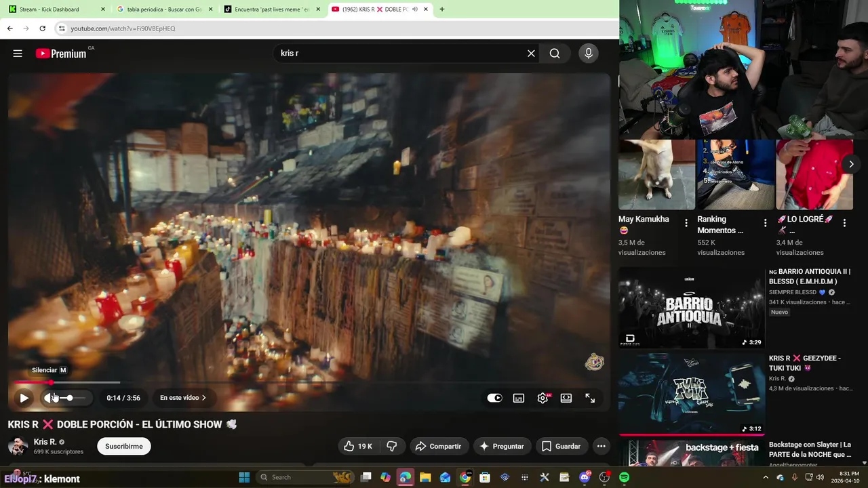Open system volume from the tray speaker
The image size is (868, 488).
coord(820,477)
